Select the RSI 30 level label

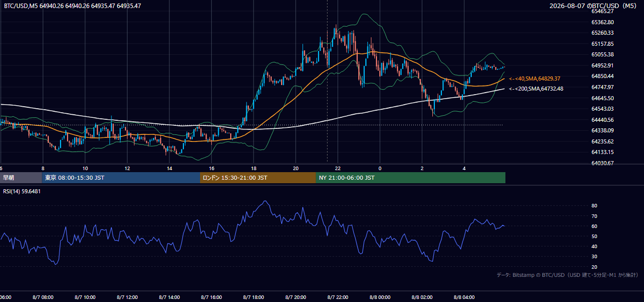pos(595,257)
